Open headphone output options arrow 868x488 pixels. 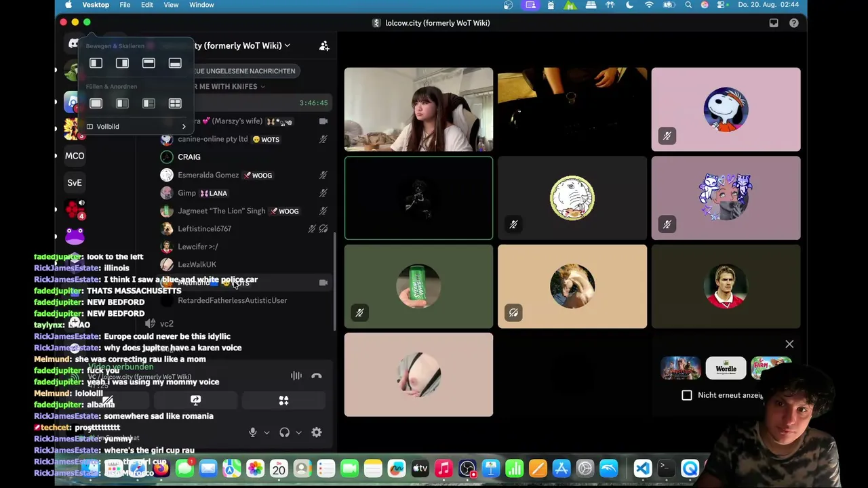click(298, 432)
